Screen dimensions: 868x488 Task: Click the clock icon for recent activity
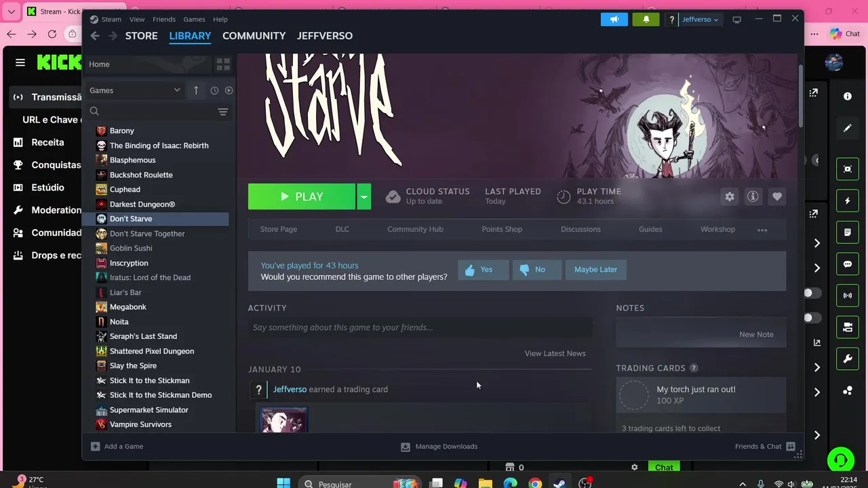pos(214,90)
